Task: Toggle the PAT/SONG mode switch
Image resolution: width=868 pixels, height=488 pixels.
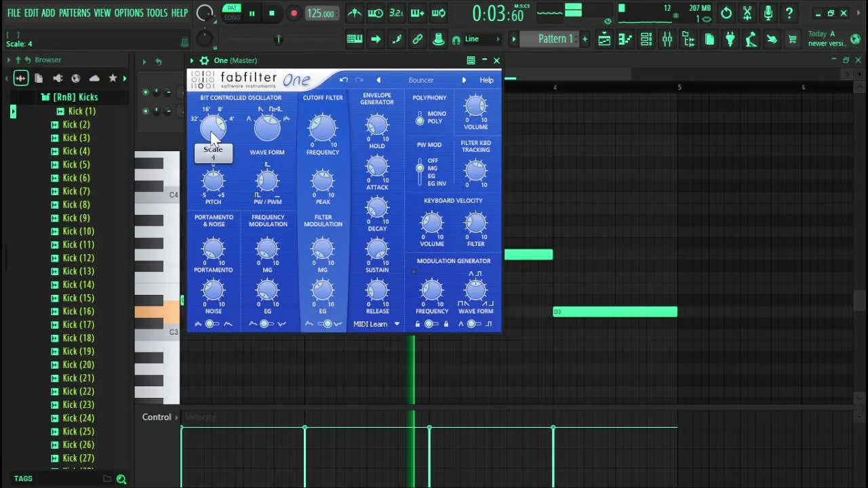Action: tap(233, 13)
